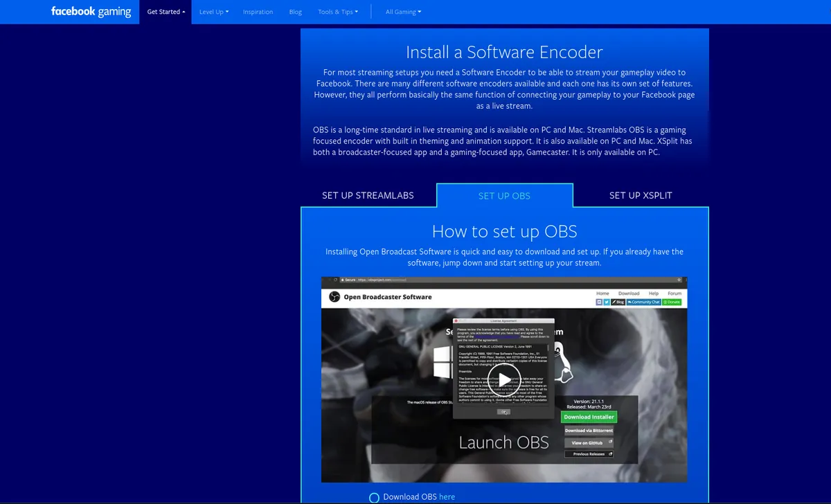Switch to the SET UP XSPLIT tab
The height and width of the screenshot is (504, 831).
[641, 195]
